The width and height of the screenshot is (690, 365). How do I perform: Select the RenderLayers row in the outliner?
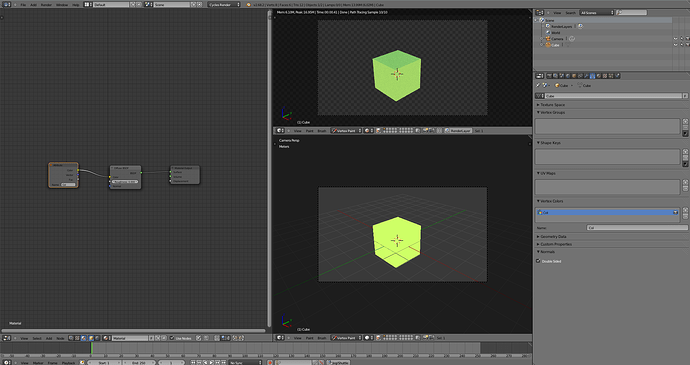coord(562,26)
